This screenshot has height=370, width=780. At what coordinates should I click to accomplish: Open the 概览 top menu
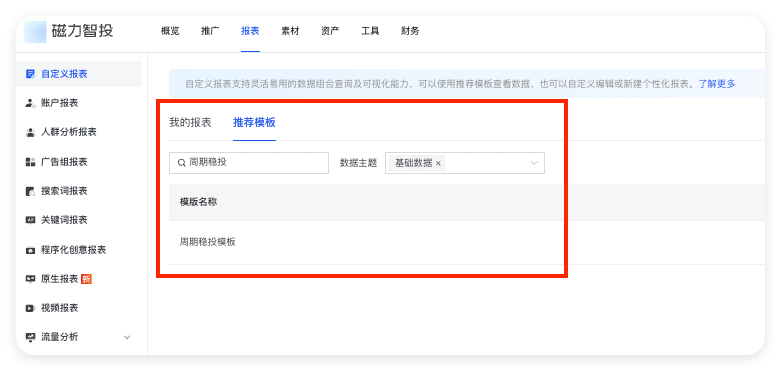click(x=170, y=31)
